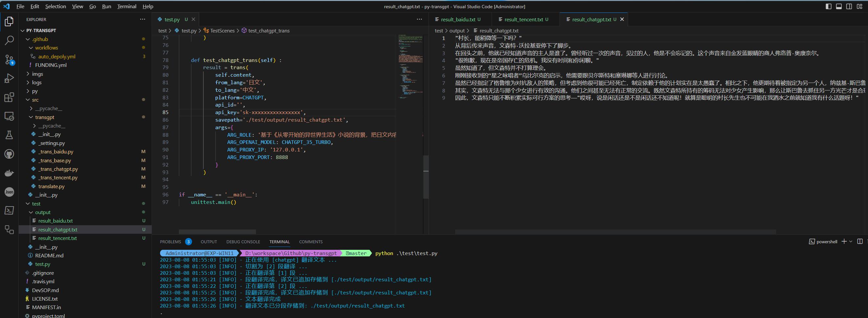
Task: Expand the imgs folder
Action: 37,74
